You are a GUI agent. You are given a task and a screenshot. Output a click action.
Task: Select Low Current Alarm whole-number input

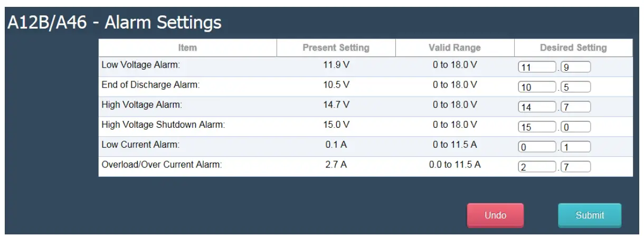point(537,148)
